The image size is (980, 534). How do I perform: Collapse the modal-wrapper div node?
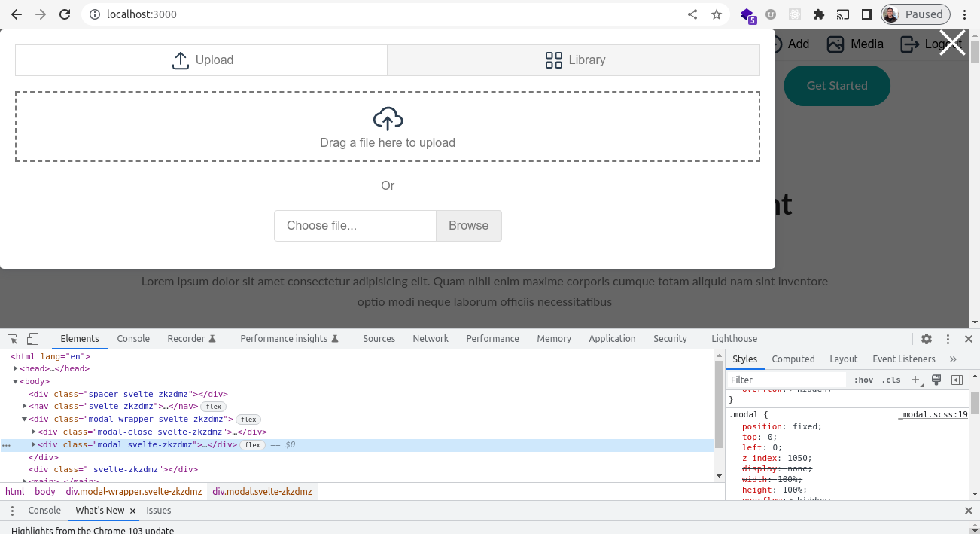25,420
